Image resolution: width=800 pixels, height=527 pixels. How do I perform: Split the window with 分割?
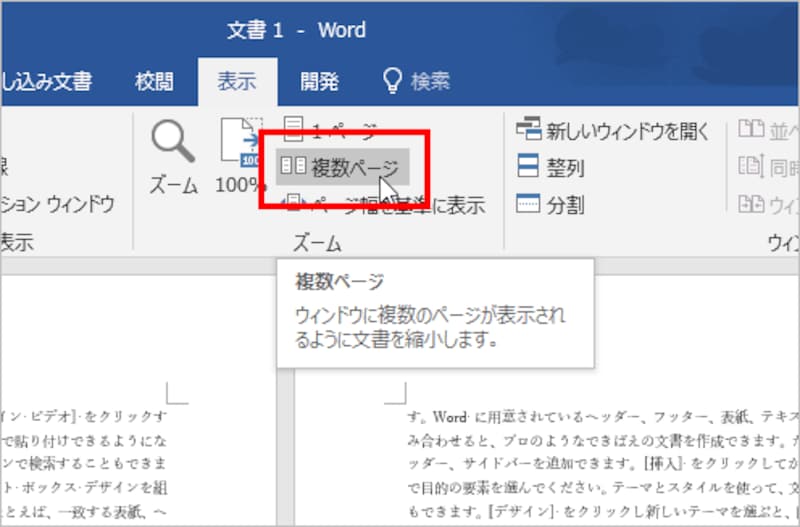pos(550,204)
